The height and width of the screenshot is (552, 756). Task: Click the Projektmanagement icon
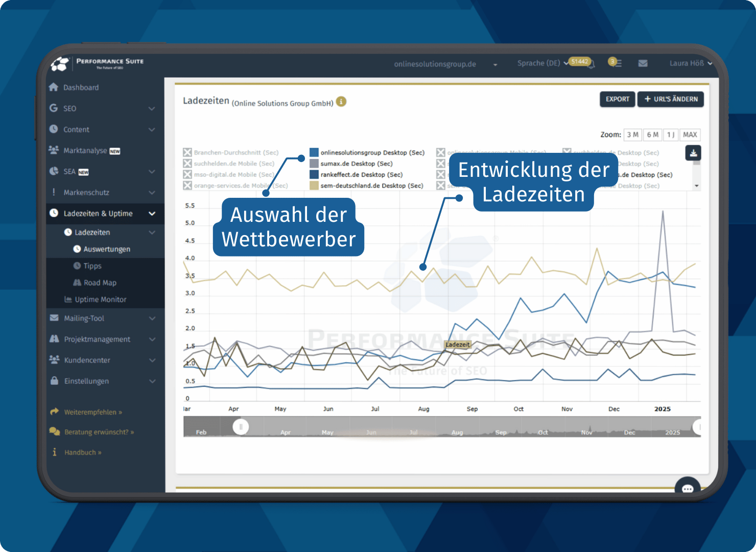click(54, 338)
